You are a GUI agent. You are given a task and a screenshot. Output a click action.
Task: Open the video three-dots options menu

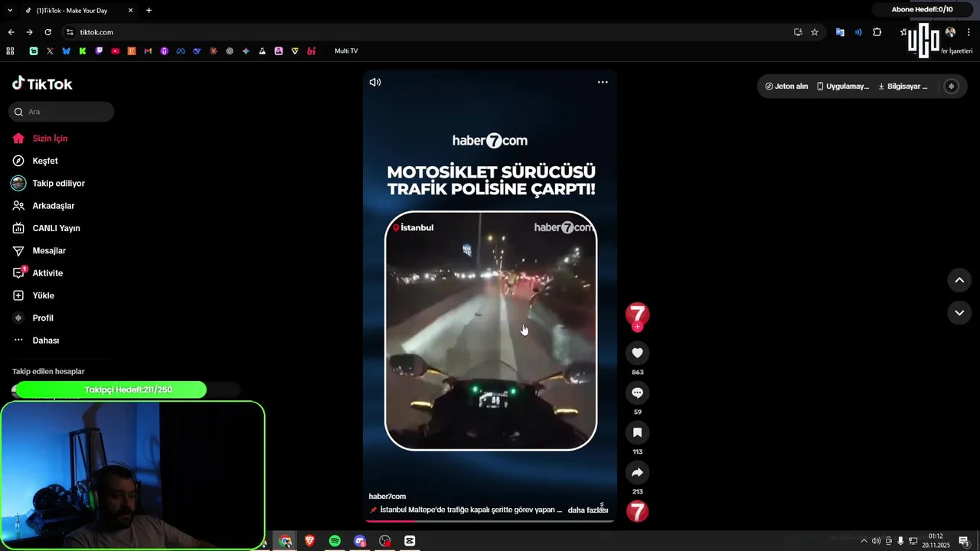pos(603,82)
